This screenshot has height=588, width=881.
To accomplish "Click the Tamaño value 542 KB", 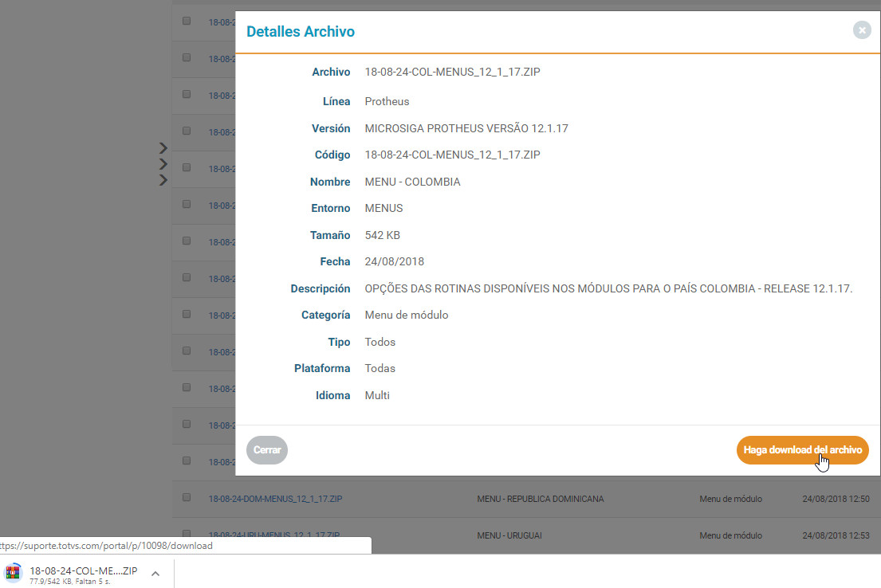I will (382, 235).
